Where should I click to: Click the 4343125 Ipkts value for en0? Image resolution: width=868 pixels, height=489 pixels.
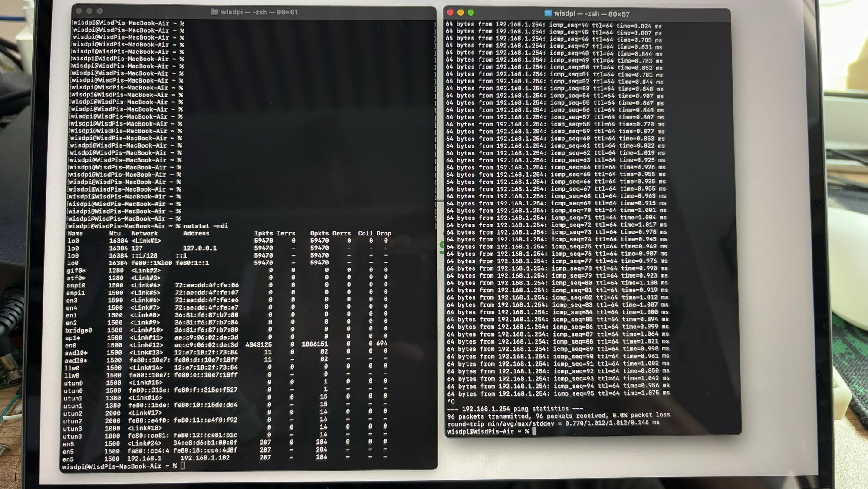tap(259, 344)
